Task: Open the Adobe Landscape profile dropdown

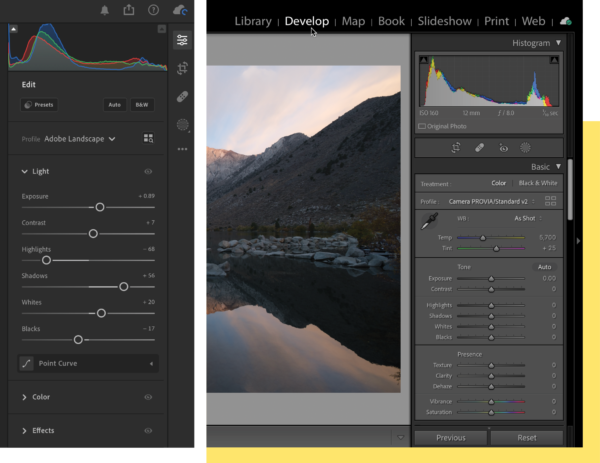Action: click(x=80, y=139)
